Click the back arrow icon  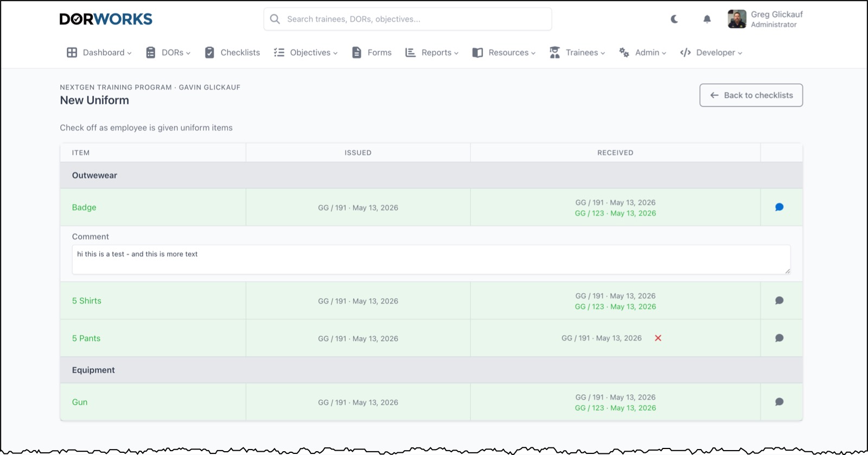tap(714, 95)
